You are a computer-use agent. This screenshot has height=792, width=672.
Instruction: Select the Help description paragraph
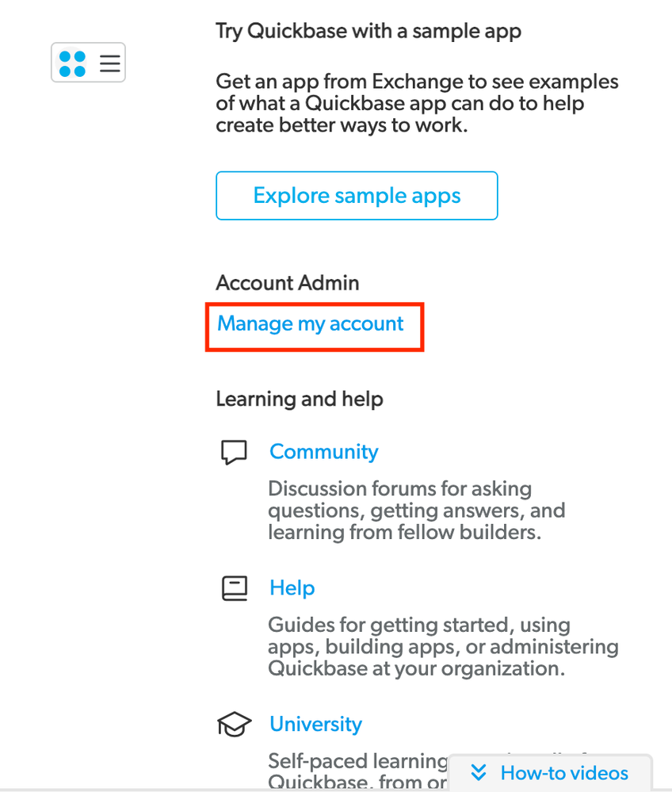[x=443, y=647]
